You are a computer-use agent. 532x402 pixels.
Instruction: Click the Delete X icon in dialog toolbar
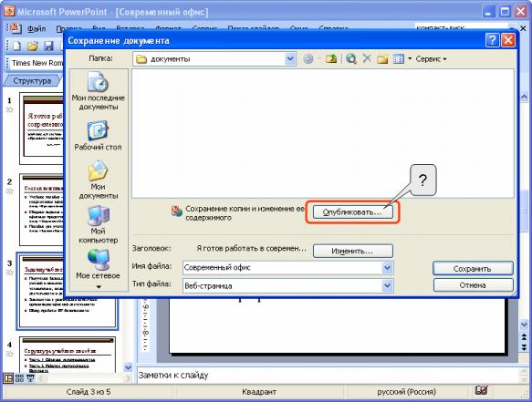tap(367, 58)
